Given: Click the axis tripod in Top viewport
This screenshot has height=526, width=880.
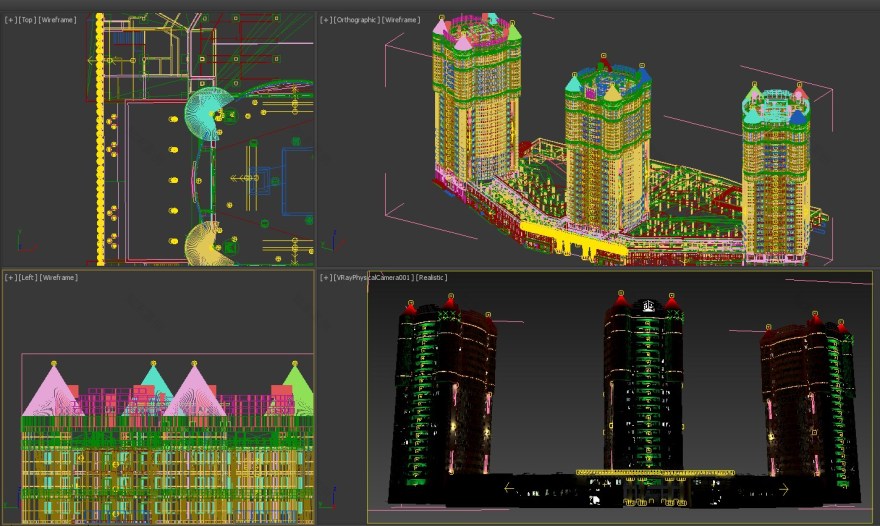Looking at the screenshot, I should [x=18, y=245].
